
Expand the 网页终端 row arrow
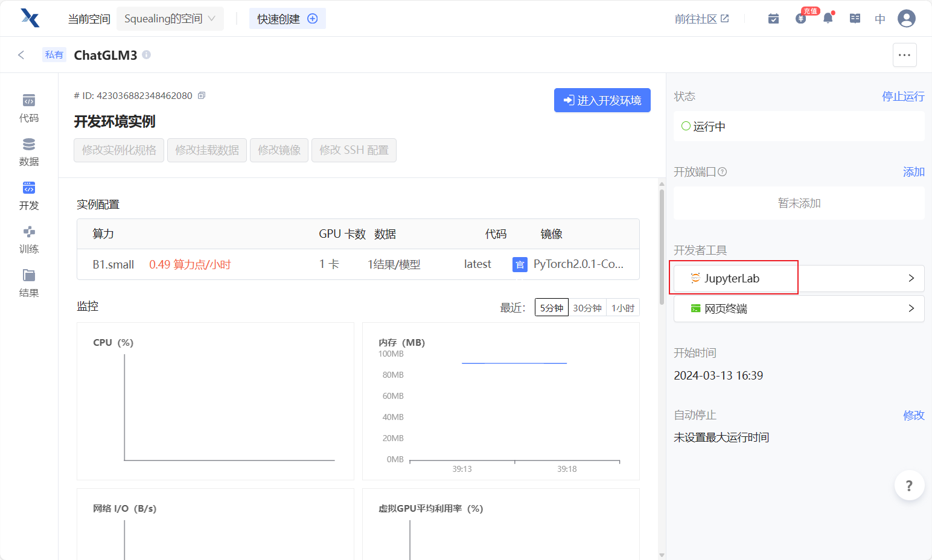point(911,308)
